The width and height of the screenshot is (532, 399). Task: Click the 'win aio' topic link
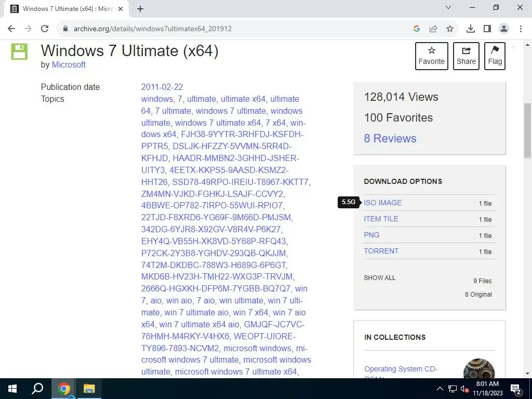coord(179,301)
